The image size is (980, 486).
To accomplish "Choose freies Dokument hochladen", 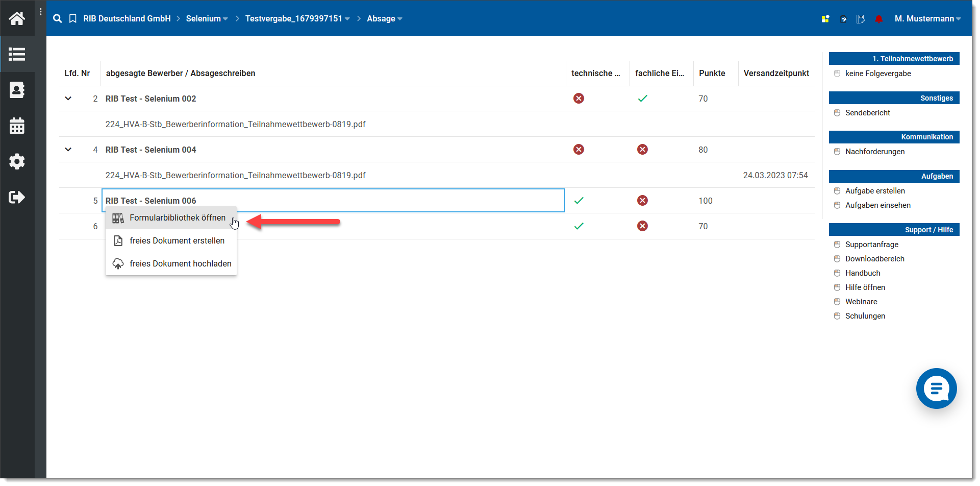I will [180, 264].
